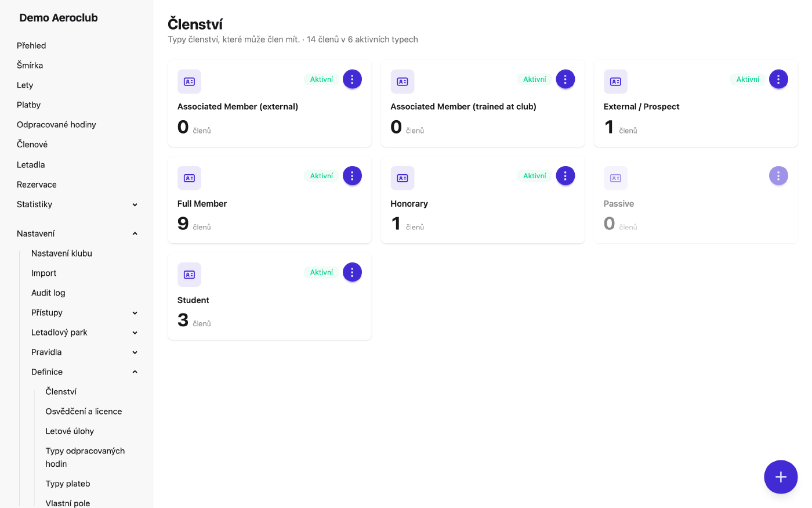The image size is (812, 508).
Task: Collapse the Definice section
Action: pyautogui.click(x=84, y=372)
